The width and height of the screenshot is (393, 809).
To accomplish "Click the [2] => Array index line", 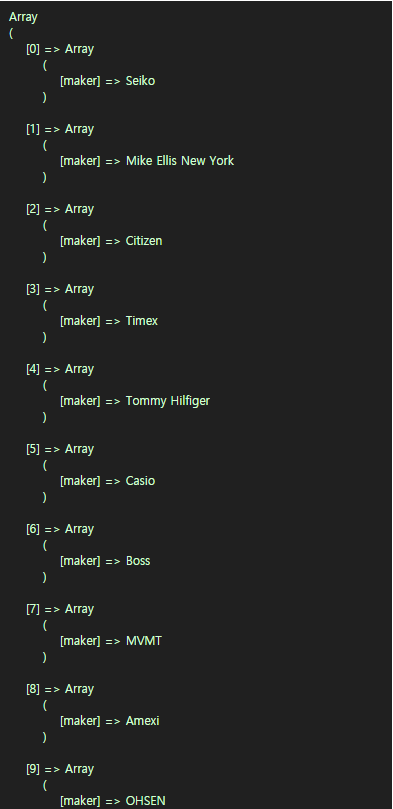I will point(60,209).
